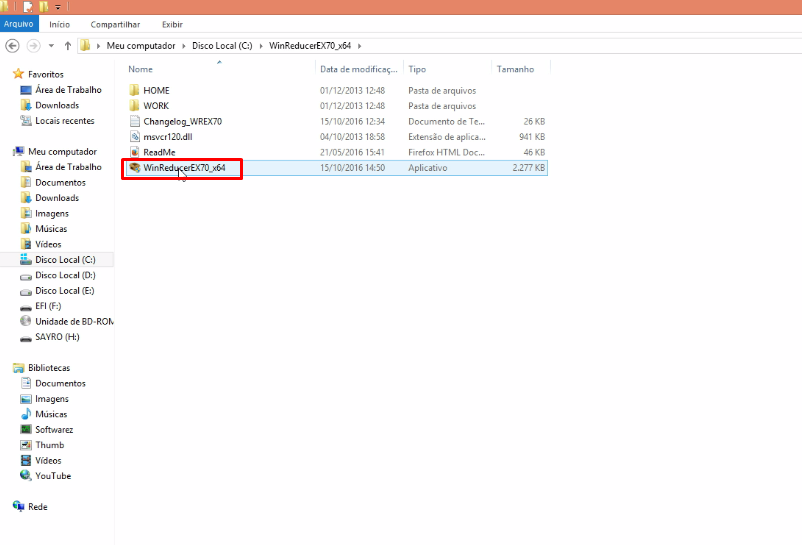The height and width of the screenshot is (545, 802).
Task: Click WinReducerEX70_x64 size 2.277 KB
Action: 529,168
